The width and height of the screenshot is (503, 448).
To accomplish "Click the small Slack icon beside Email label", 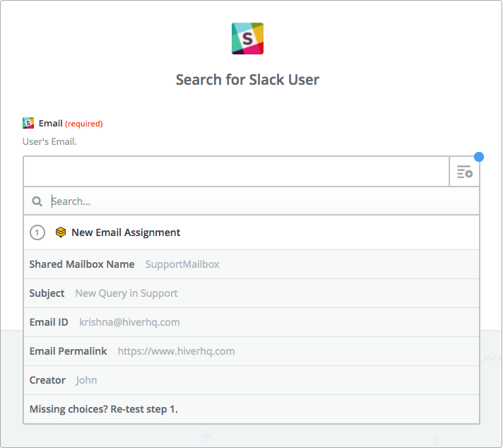I will tap(28, 123).
